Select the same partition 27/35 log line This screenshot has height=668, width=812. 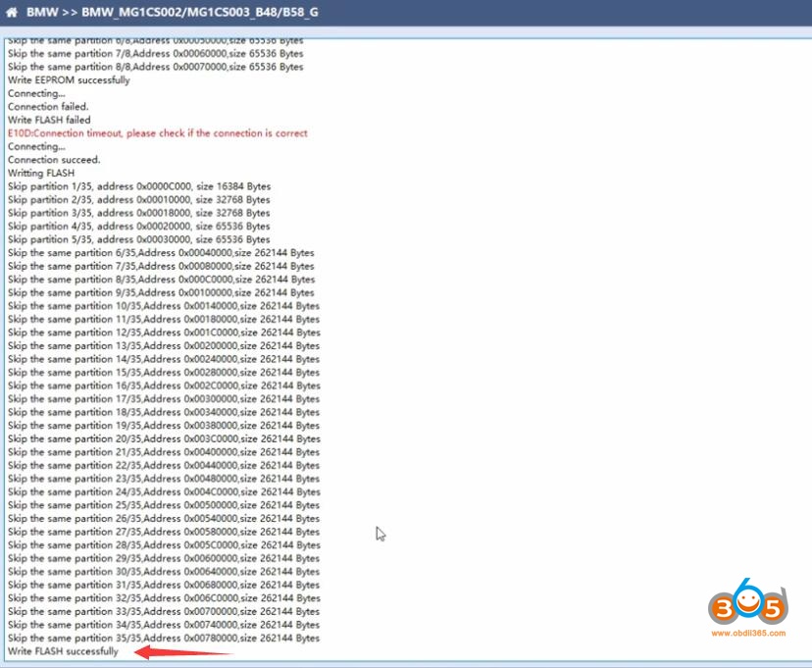click(x=164, y=532)
